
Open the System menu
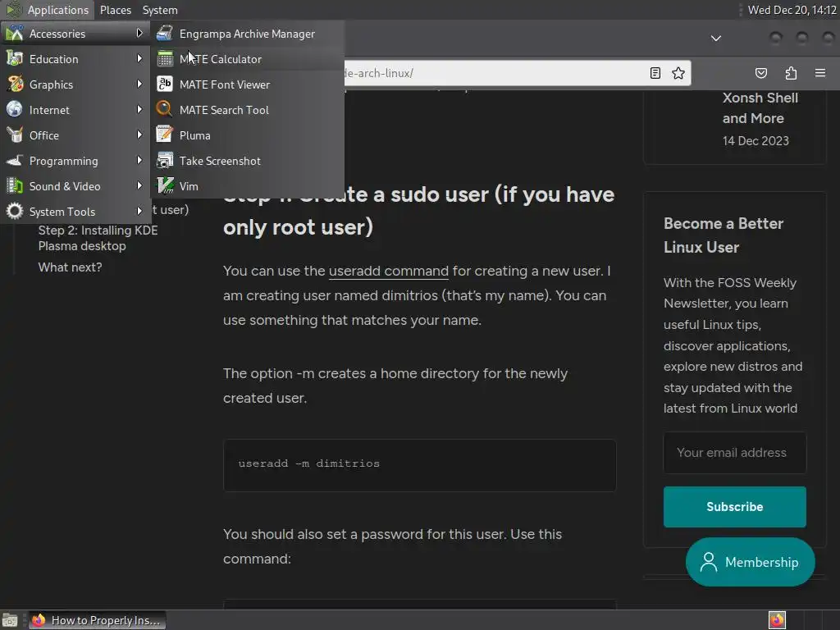point(160,10)
